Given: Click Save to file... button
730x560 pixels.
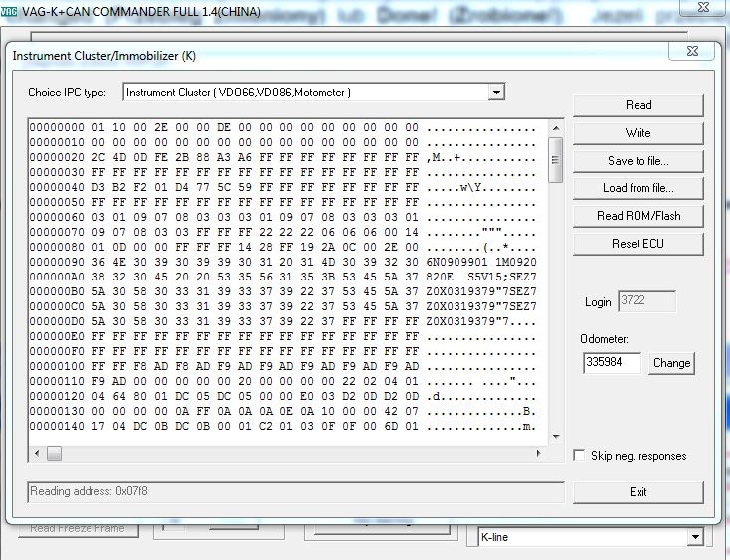Looking at the screenshot, I should 638,161.
